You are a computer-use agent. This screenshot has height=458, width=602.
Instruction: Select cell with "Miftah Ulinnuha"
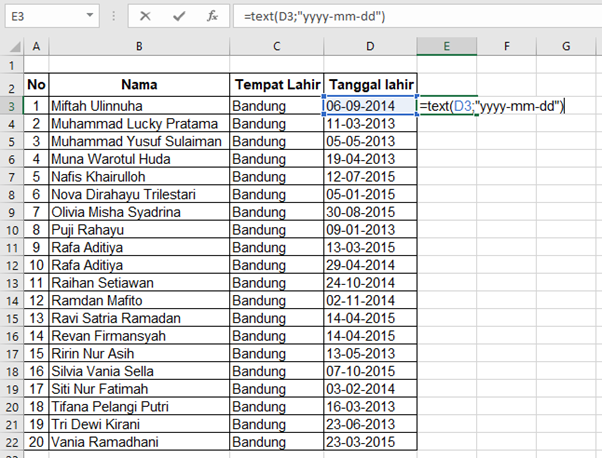[x=139, y=106]
